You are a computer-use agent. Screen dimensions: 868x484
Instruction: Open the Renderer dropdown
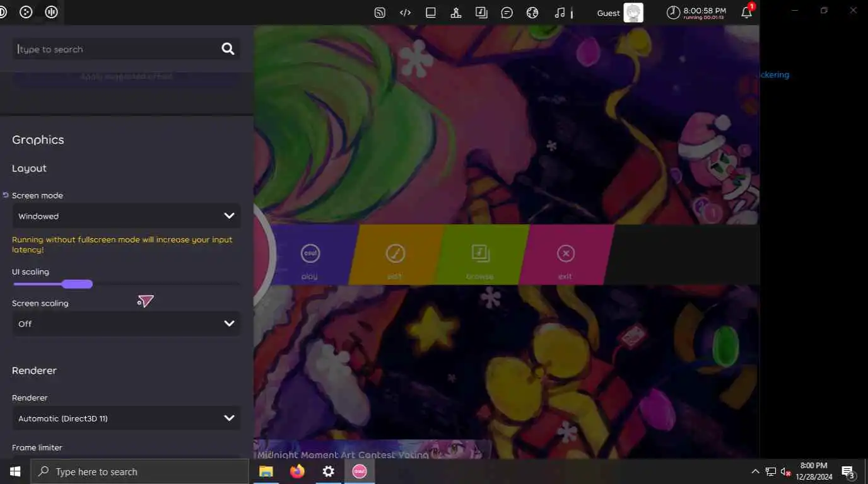pyautogui.click(x=126, y=418)
